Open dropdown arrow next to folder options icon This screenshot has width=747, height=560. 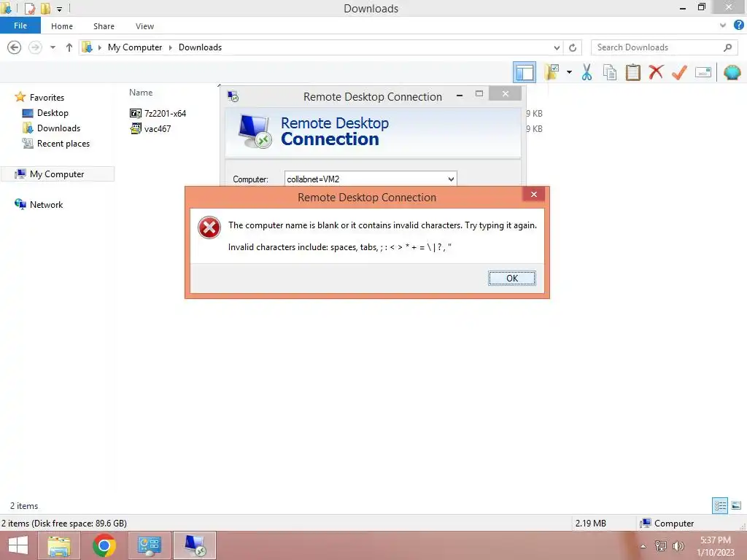coord(569,72)
